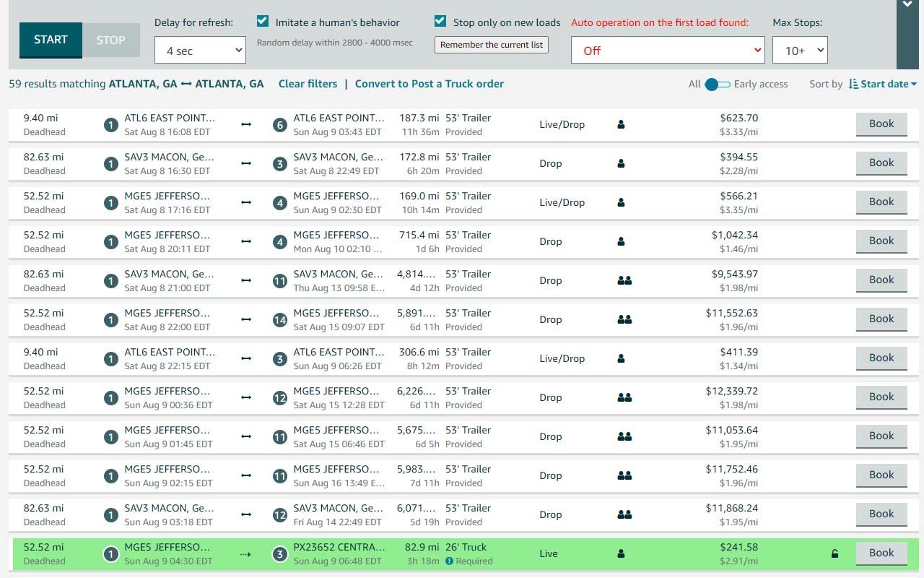Click the solo driver icon on $394.55 row

(x=621, y=164)
